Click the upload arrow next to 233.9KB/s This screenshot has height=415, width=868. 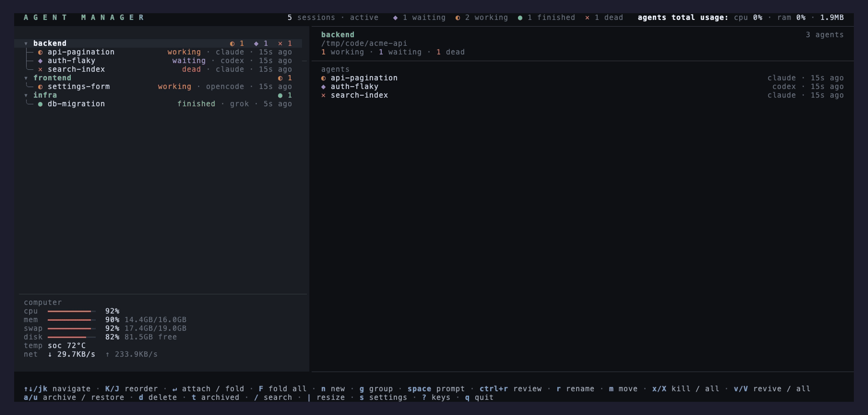pyautogui.click(x=108, y=355)
